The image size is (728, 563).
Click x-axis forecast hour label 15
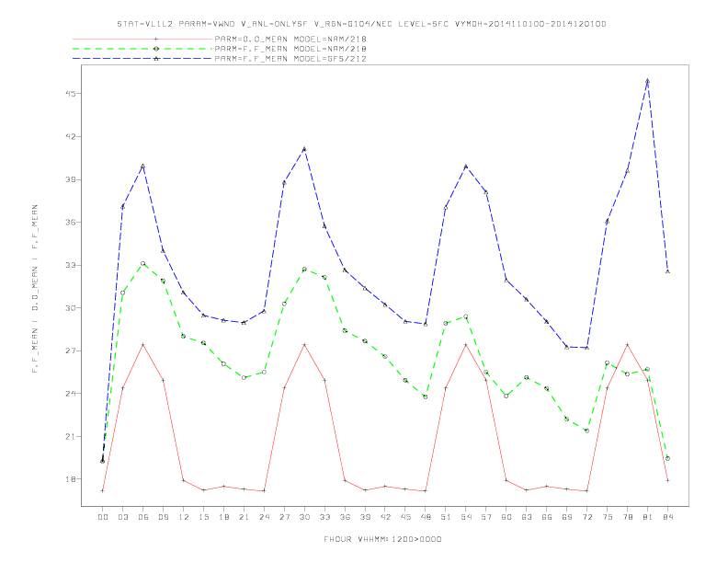click(x=203, y=517)
